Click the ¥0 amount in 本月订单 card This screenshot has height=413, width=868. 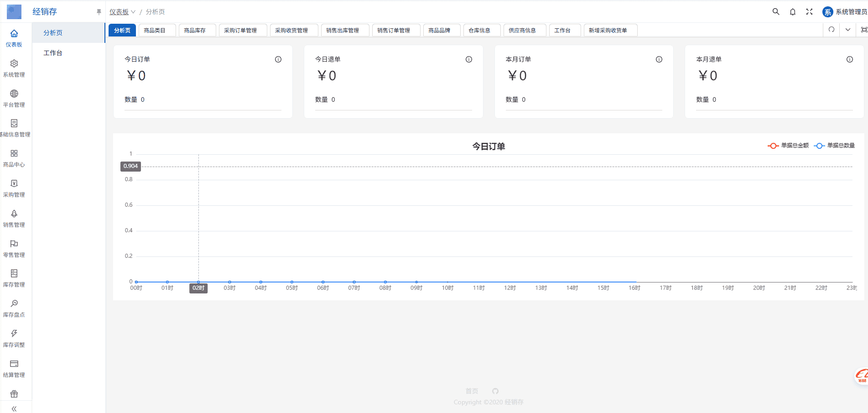[517, 76]
